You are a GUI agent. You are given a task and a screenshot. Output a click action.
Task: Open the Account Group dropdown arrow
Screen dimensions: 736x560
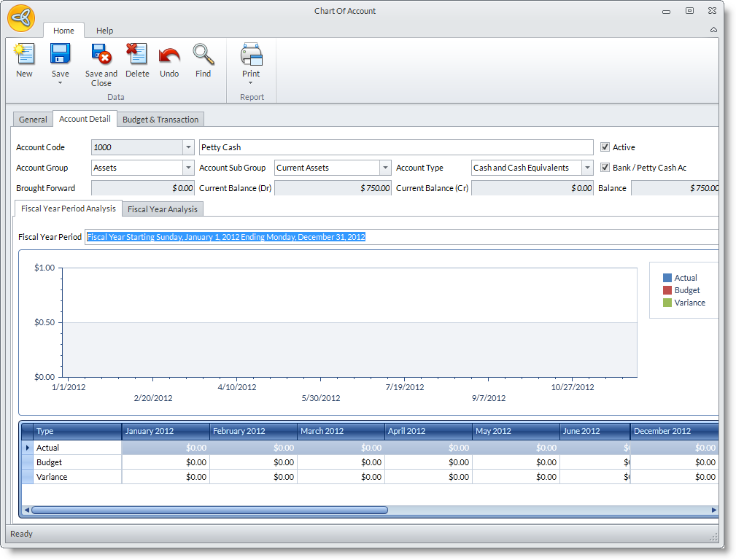click(188, 168)
